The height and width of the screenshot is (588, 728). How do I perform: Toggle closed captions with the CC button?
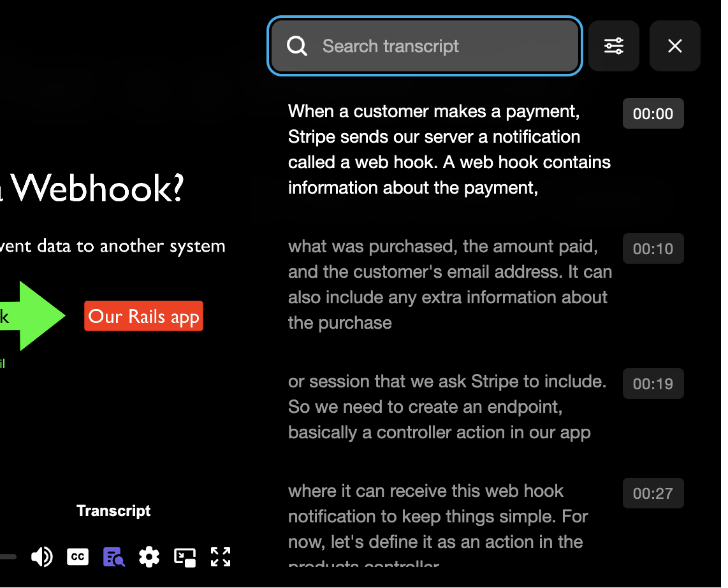[78, 557]
